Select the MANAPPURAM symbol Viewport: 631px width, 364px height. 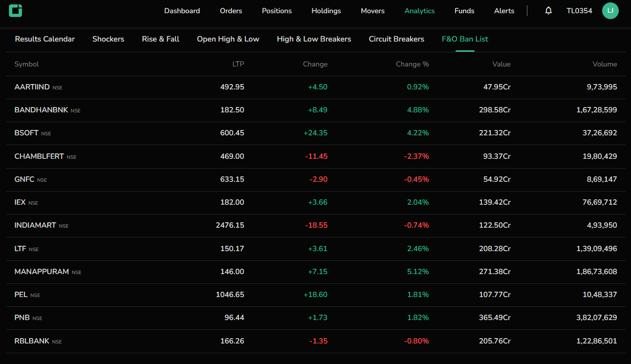42,272
